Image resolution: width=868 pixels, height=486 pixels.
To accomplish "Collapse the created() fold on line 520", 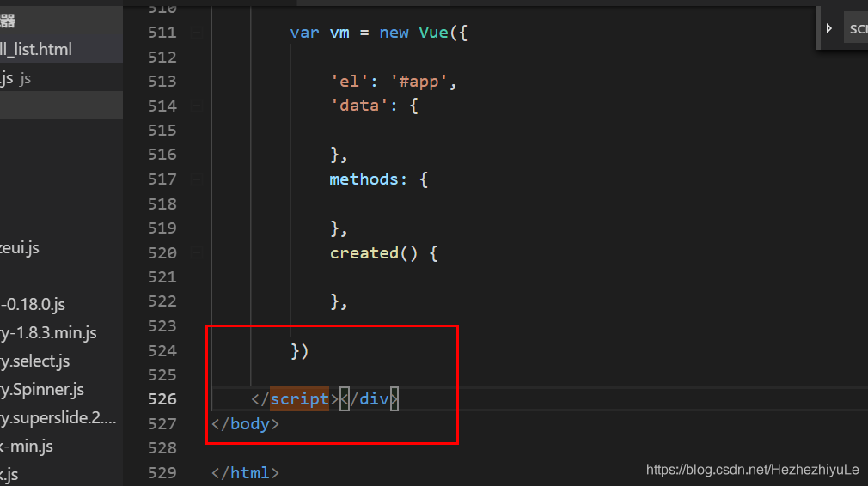I will tap(197, 252).
